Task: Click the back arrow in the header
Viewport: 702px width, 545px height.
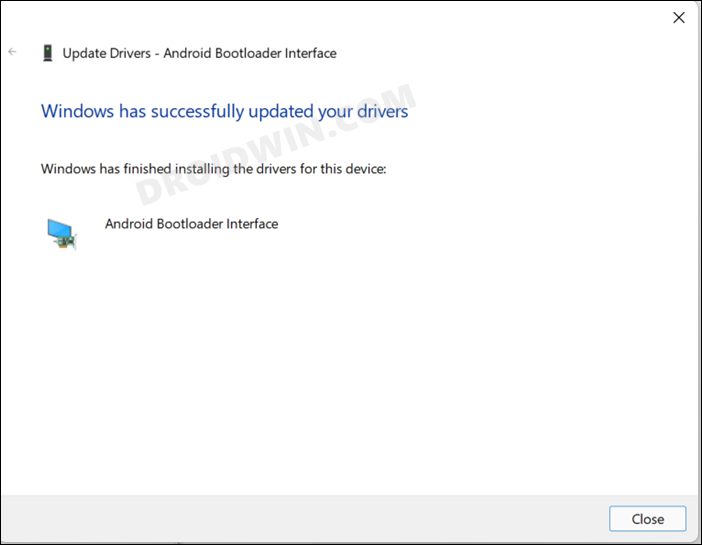Action: click(x=12, y=52)
